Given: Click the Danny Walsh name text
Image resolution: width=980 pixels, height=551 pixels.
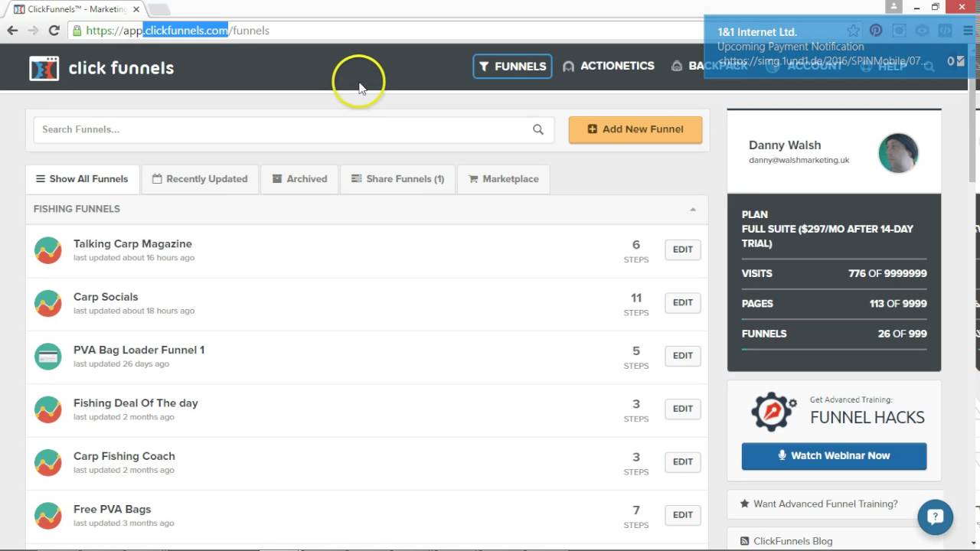Looking at the screenshot, I should 785,145.
